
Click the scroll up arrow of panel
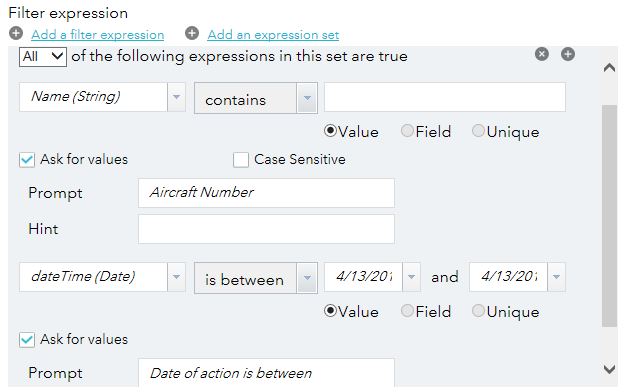609,68
